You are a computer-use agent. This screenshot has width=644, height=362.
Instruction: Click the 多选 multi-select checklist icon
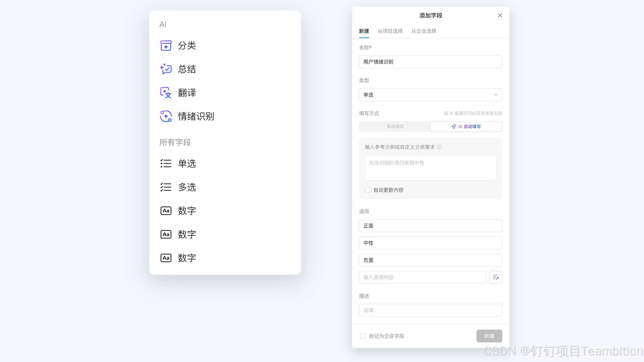[165, 187]
